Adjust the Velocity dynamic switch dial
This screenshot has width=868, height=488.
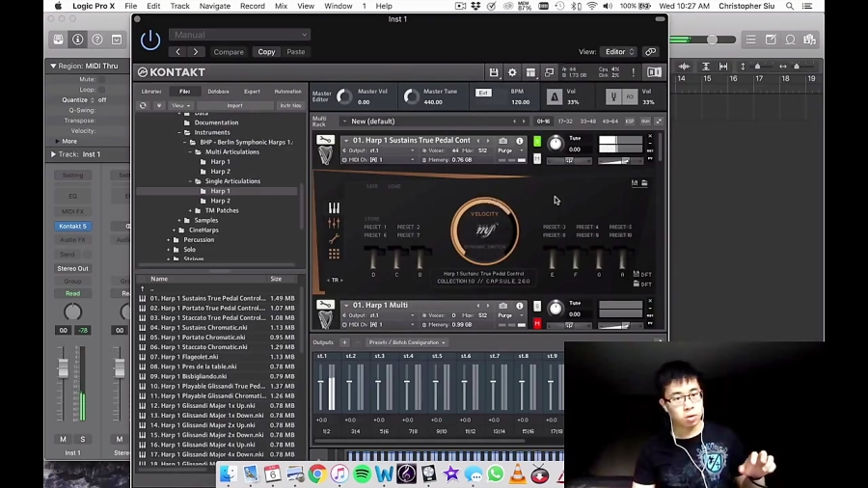[x=485, y=230]
